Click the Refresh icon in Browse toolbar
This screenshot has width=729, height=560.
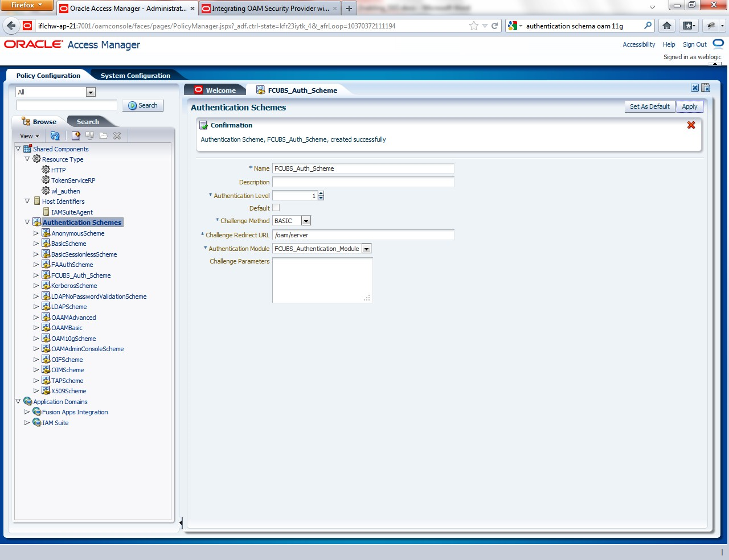coord(55,136)
